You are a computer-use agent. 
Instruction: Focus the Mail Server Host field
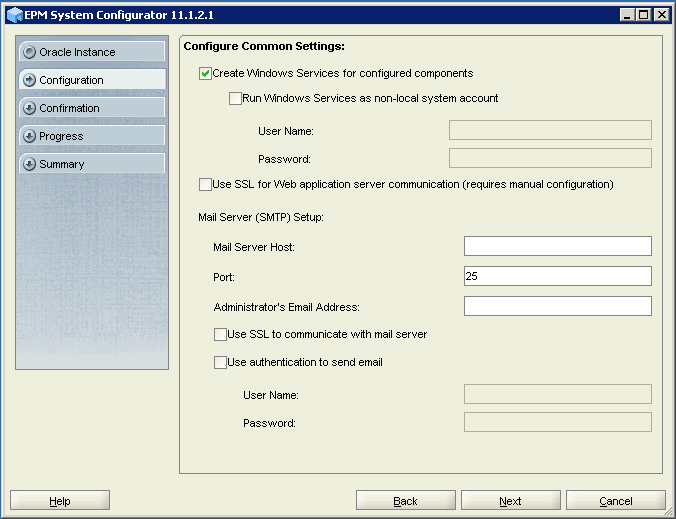tap(557, 246)
